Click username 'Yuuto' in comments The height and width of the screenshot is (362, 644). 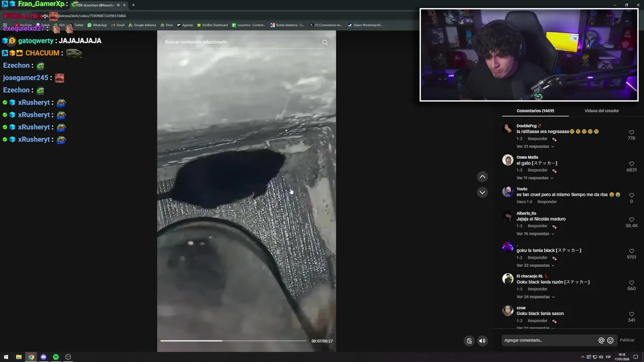tap(522, 189)
